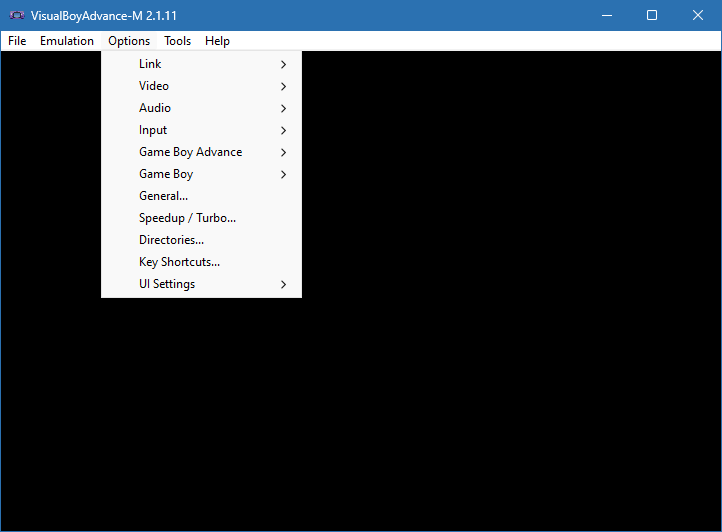The height and width of the screenshot is (532, 722).
Task: Maximize the VisualBoyAdvance-M window
Action: (x=652, y=16)
